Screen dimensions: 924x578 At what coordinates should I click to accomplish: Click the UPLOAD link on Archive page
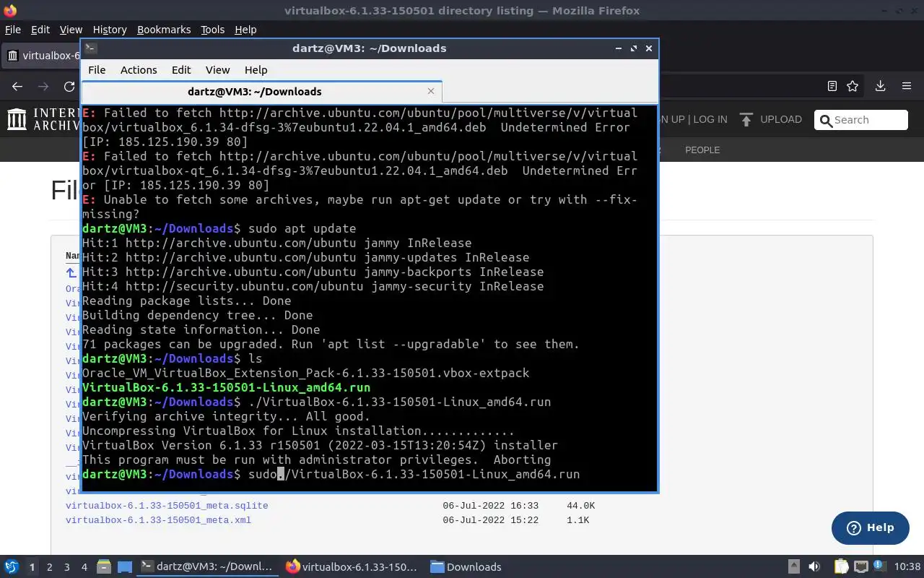point(780,119)
